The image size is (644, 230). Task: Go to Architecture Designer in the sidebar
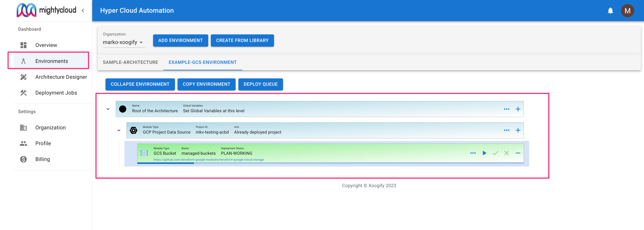(x=61, y=77)
